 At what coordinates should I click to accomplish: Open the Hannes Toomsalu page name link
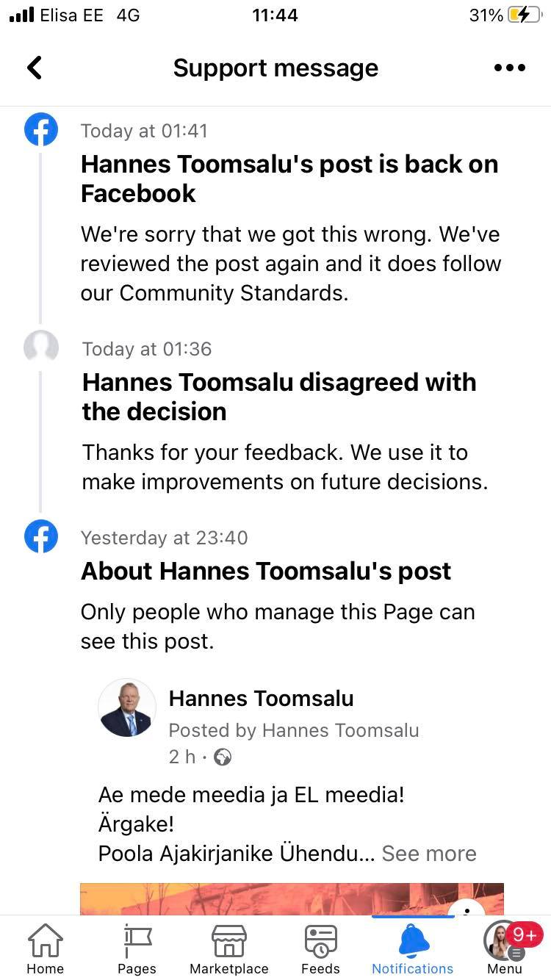pyautogui.click(x=261, y=698)
